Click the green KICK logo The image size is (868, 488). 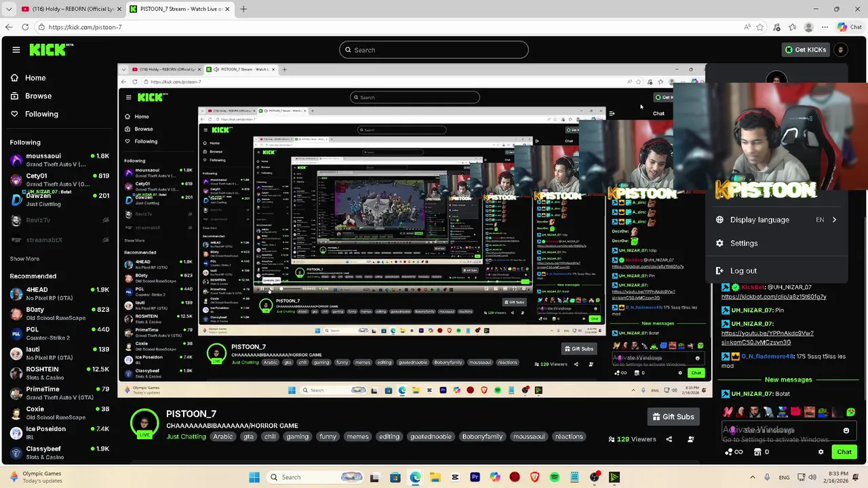point(49,49)
